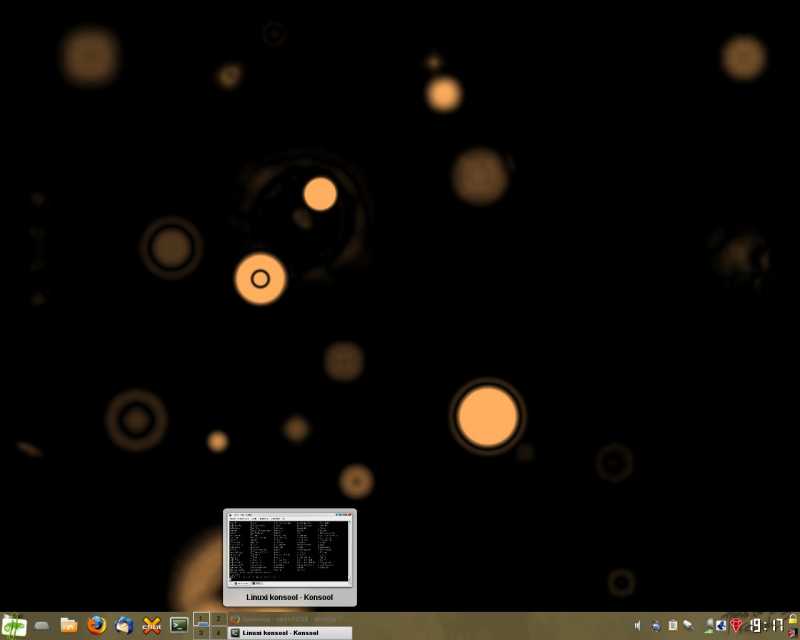Open the volume speaker tray icon
This screenshot has height=640, width=800.
pyautogui.click(x=637, y=626)
